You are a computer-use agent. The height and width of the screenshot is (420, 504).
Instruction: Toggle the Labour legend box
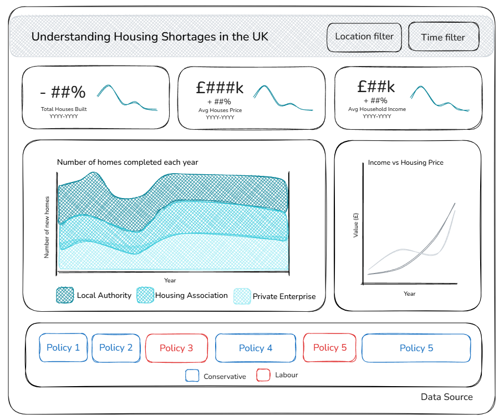[263, 375]
